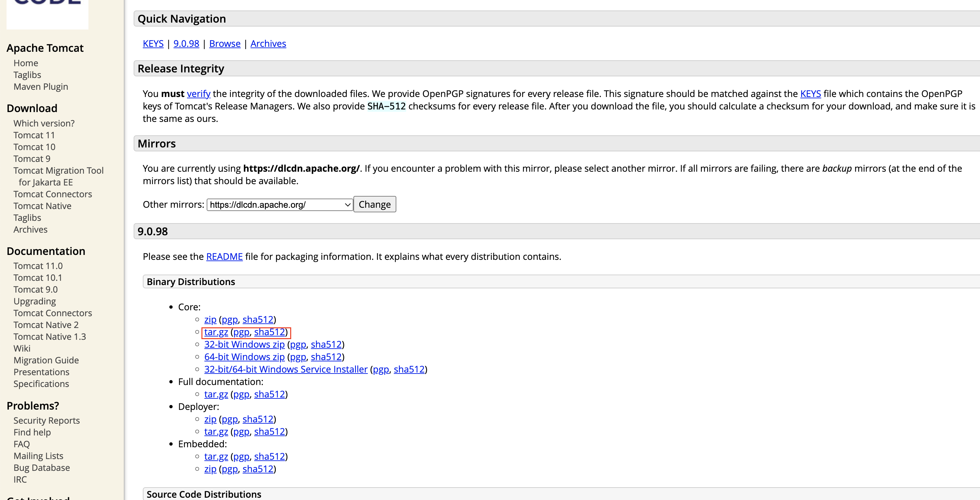Open sha512 for 32-bit Windows zip
This screenshot has height=500, width=980.
(x=326, y=344)
